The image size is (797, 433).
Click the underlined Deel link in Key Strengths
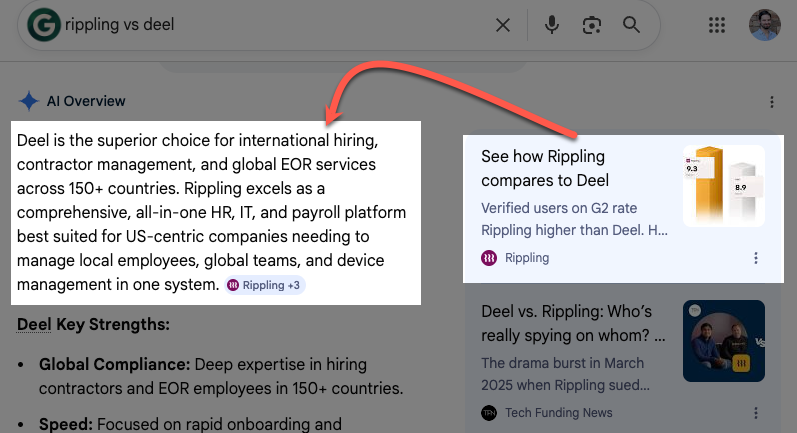pyautogui.click(x=34, y=324)
